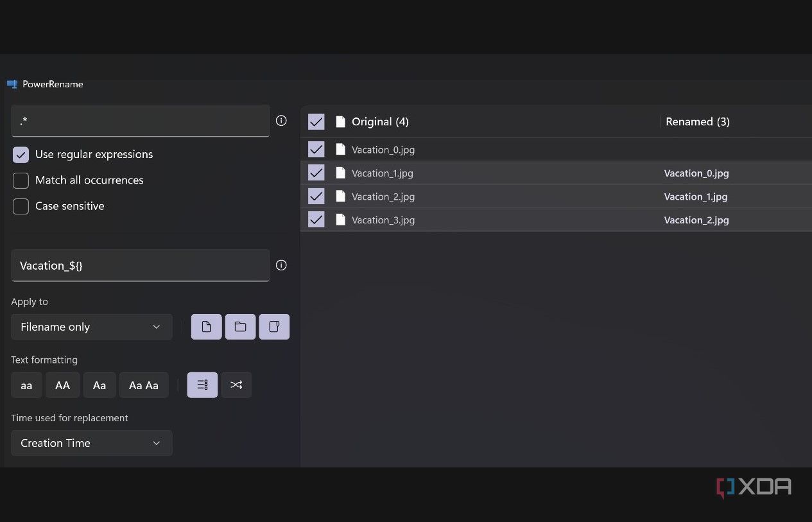This screenshot has height=522, width=812.
Task: Open the info tooltip beside the search field
Action: coord(281,120)
